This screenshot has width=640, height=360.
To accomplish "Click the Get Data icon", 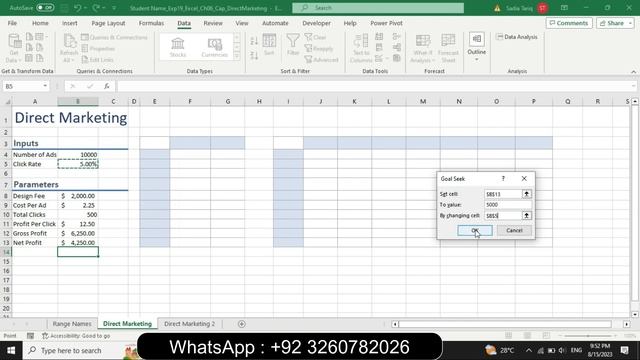I will coord(14,48).
